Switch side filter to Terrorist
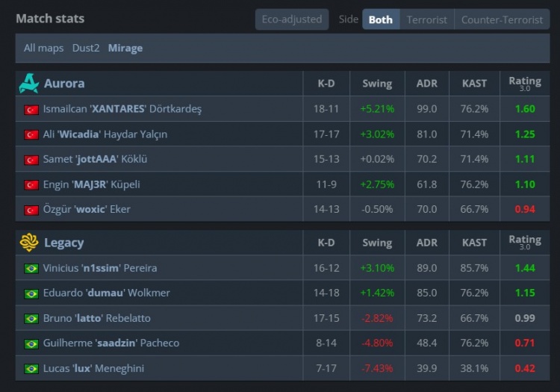This screenshot has width=560, height=392. [x=427, y=19]
